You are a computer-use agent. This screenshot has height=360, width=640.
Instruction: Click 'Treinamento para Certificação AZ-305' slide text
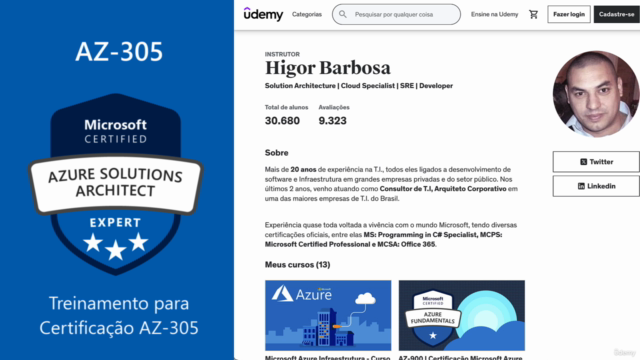tap(119, 316)
